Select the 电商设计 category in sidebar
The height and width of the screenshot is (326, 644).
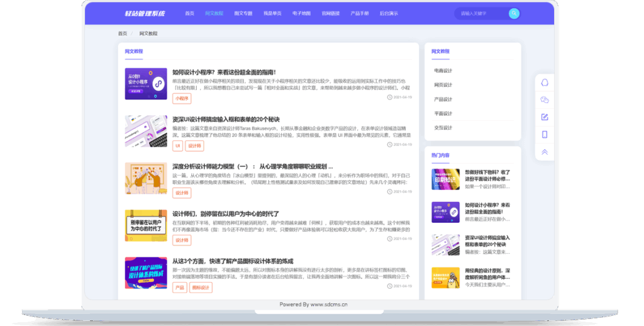click(x=443, y=70)
